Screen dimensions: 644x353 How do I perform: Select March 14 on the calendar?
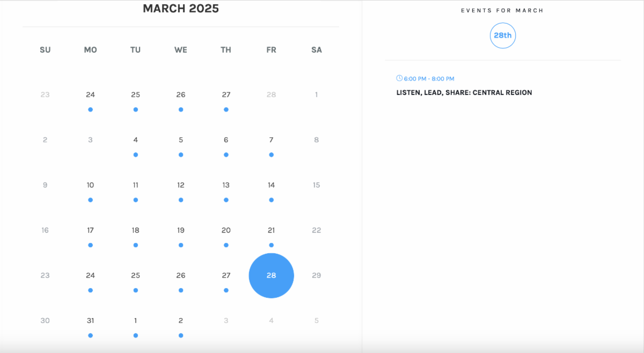[x=271, y=185]
